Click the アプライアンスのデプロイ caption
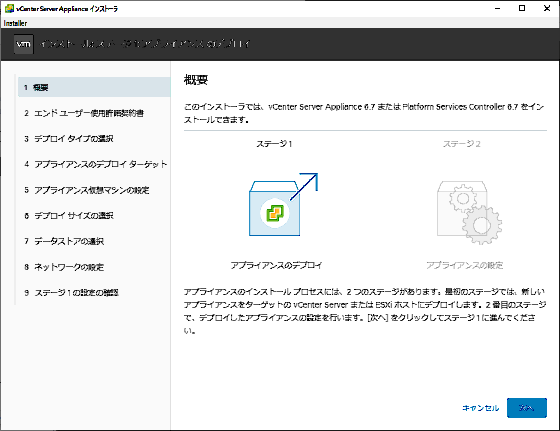560x431 pixels. point(276,265)
